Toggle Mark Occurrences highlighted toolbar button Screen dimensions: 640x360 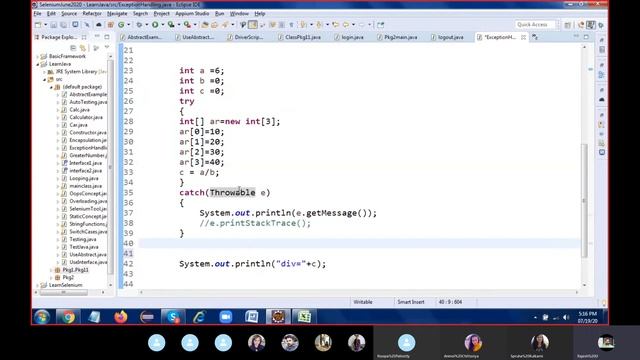point(253,25)
